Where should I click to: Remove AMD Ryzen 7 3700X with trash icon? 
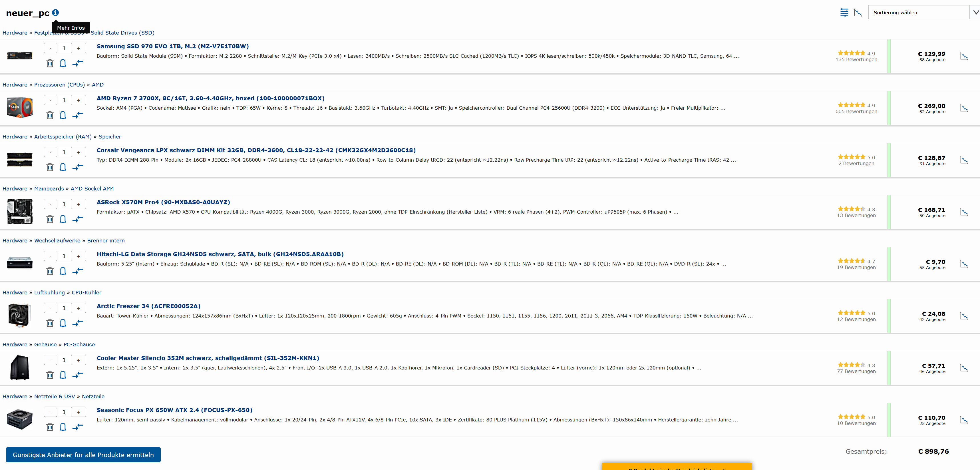(50, 115)
